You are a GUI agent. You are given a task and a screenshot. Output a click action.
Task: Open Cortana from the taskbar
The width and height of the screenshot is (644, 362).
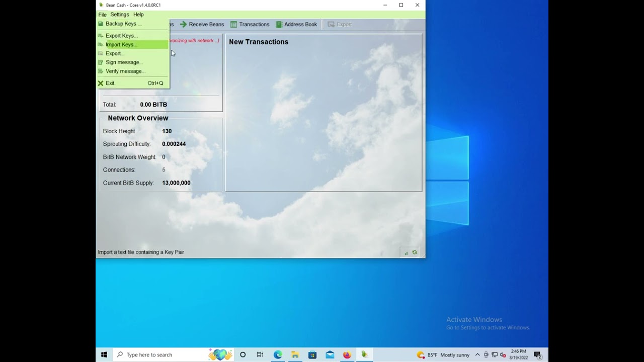pos(243,355)
